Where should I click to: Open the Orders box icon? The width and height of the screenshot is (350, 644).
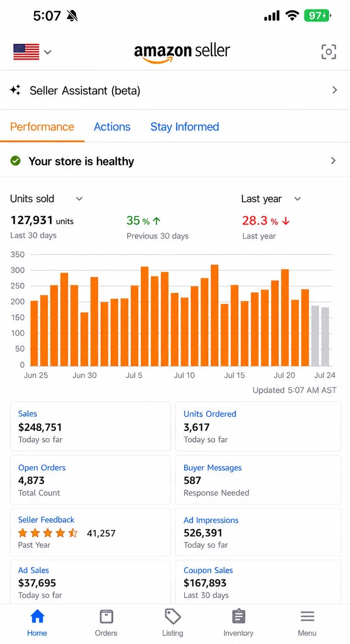point(106,617)
